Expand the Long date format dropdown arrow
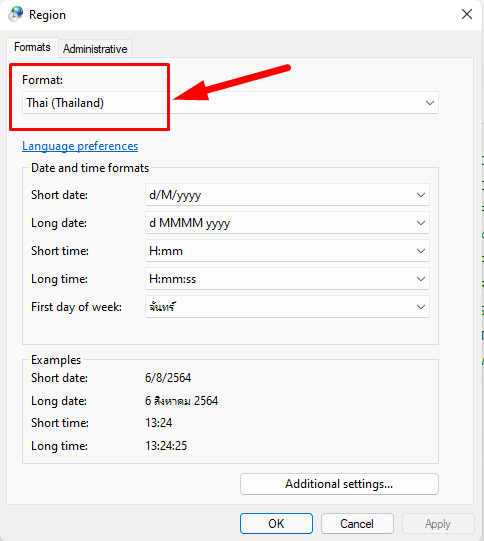Viewport: 484px width, 541px height. tap(421, 223)
